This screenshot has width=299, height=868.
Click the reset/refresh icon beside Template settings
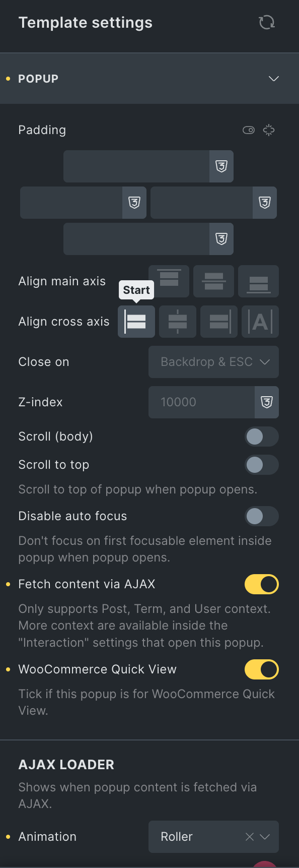(x=267, y=22)
